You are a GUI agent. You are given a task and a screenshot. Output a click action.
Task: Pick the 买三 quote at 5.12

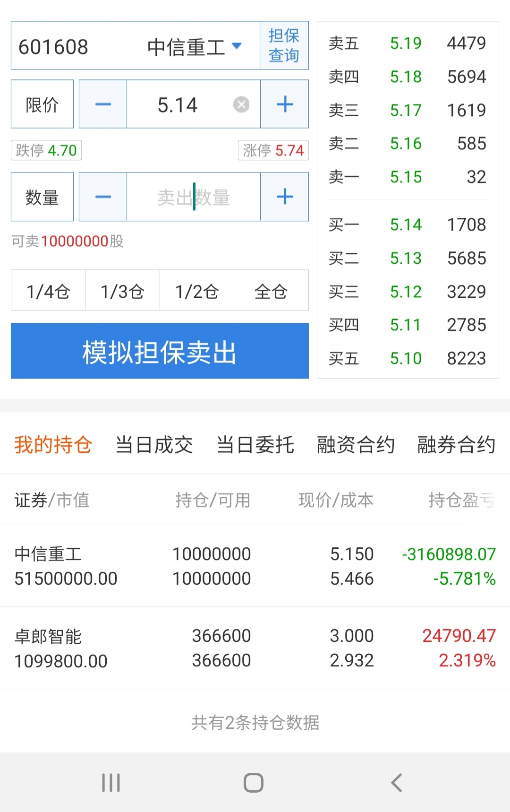408,292
